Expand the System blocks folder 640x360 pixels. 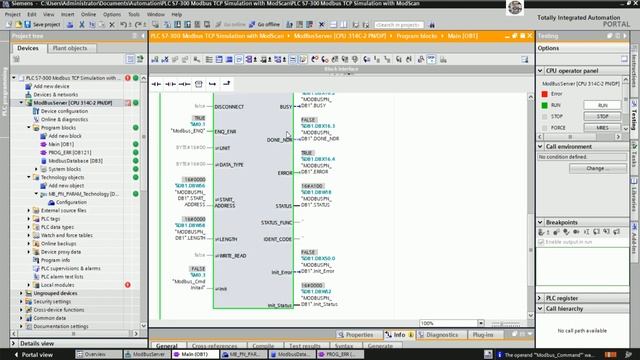pos(36,169)
